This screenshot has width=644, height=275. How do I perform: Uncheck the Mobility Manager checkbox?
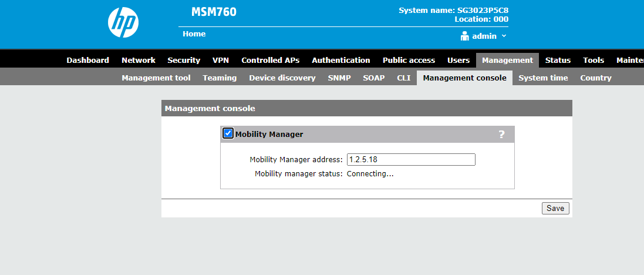228,133
